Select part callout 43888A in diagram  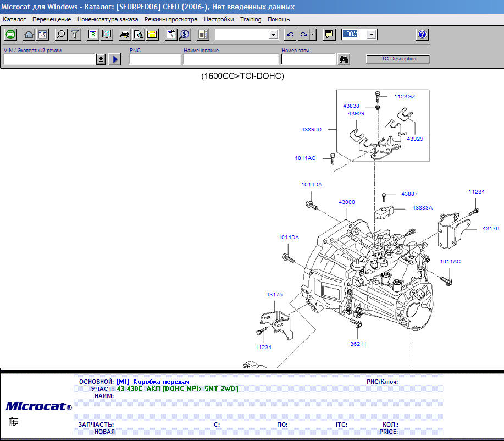click(422, 208)
